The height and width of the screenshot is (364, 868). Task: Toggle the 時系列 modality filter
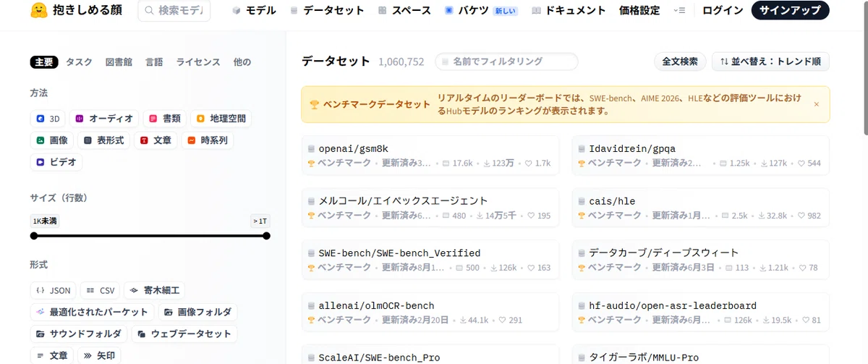(x=208, y=140)
